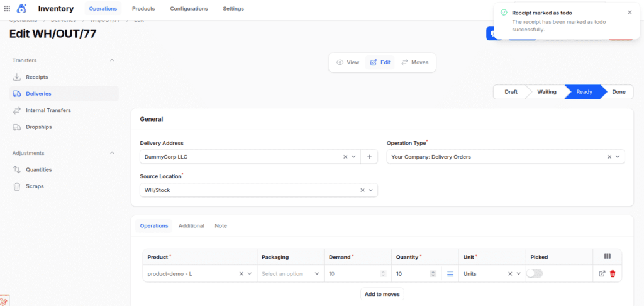
Task: Click the Dropships truck icon
Action: [x=17, y=127]
